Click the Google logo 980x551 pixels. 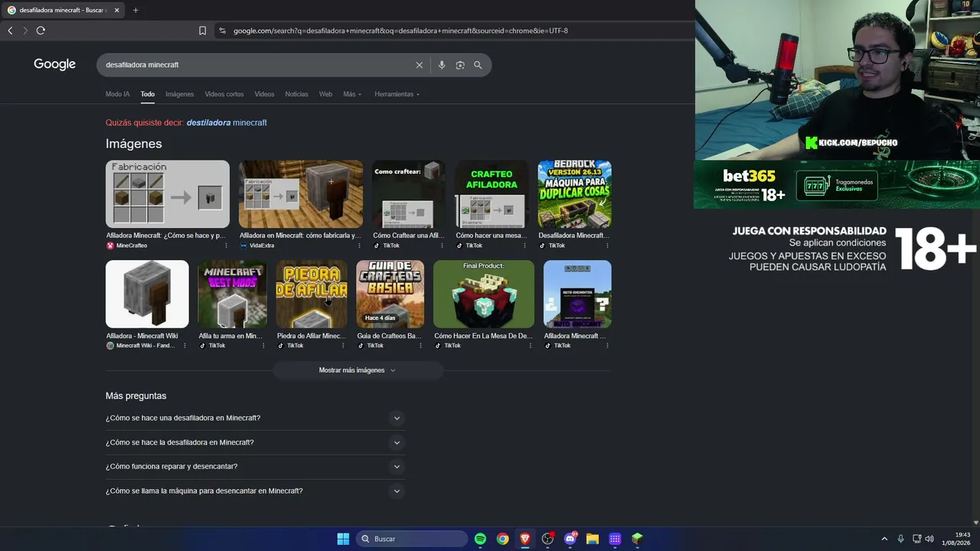pos(54,64)
